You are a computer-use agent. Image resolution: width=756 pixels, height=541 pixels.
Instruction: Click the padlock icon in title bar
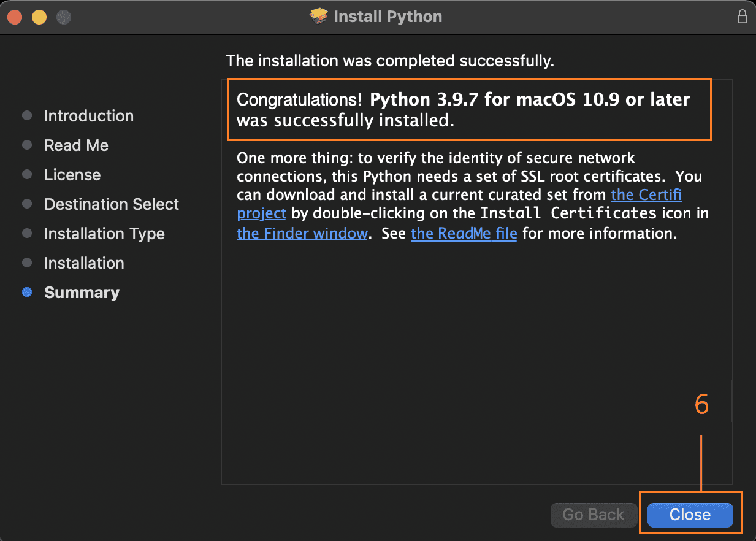click(742, 17)
